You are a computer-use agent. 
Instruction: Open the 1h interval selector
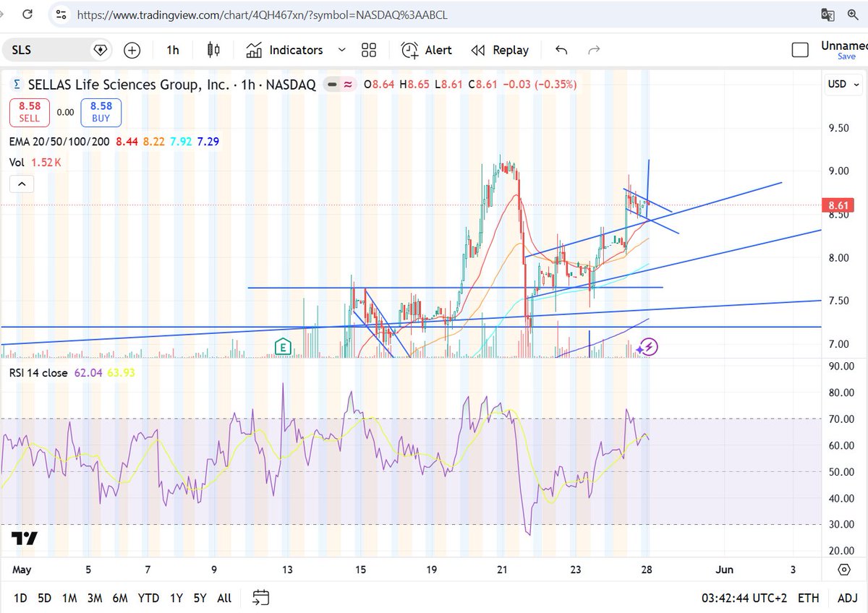coord(172,50)
